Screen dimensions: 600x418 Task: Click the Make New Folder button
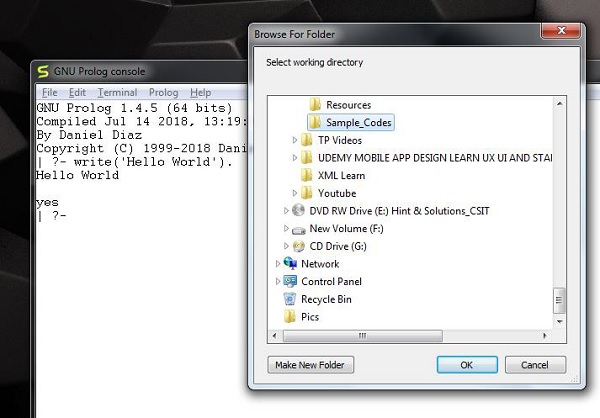(x=310, y=365)
